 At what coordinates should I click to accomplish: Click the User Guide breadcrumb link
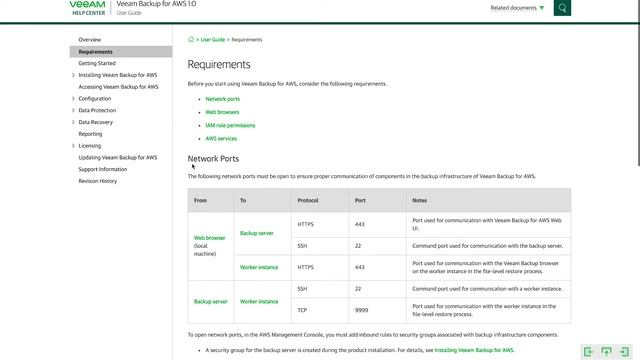point(213,40)
